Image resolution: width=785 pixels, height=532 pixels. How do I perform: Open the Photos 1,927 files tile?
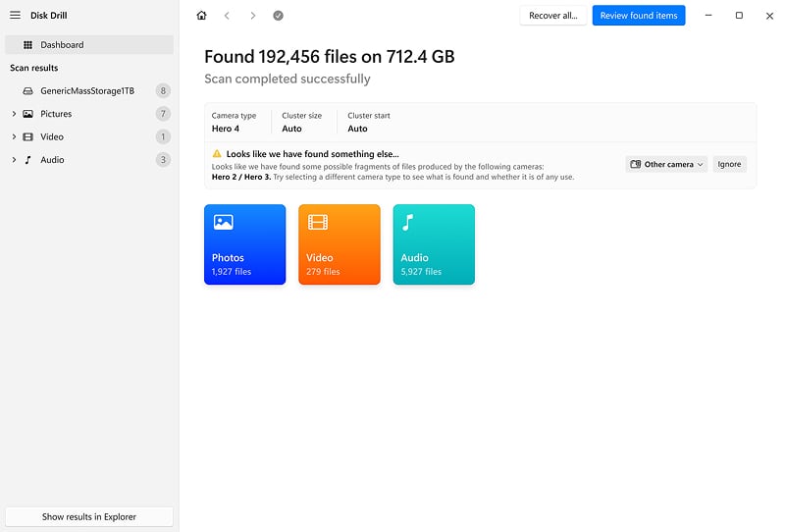coord(244,244)
